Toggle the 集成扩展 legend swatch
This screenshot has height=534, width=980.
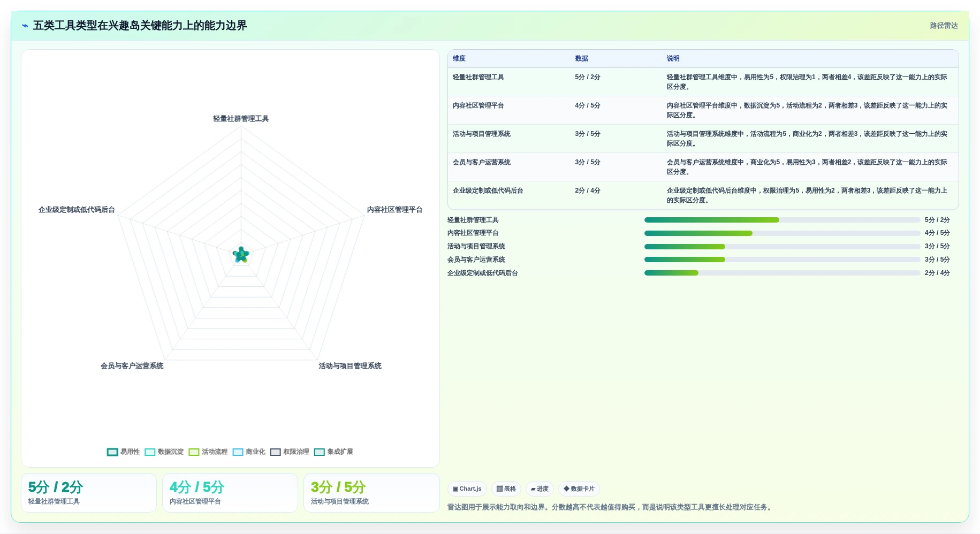(x=320, y=452)
